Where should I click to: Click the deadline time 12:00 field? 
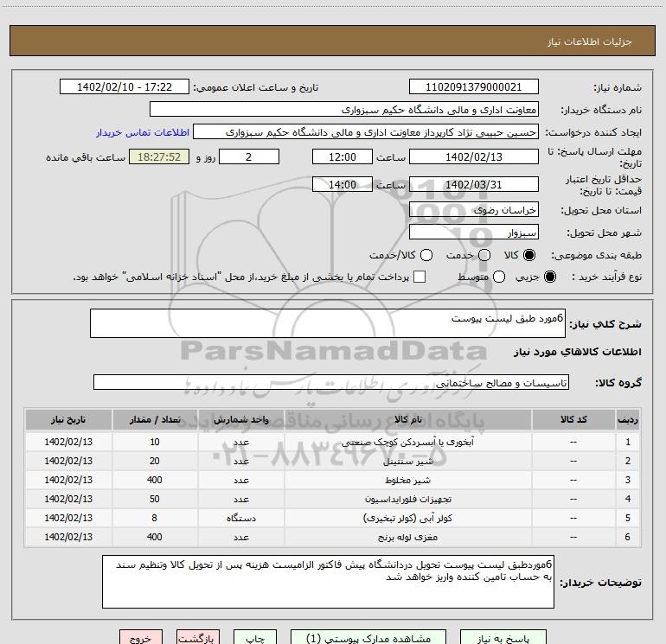(343, 156)
